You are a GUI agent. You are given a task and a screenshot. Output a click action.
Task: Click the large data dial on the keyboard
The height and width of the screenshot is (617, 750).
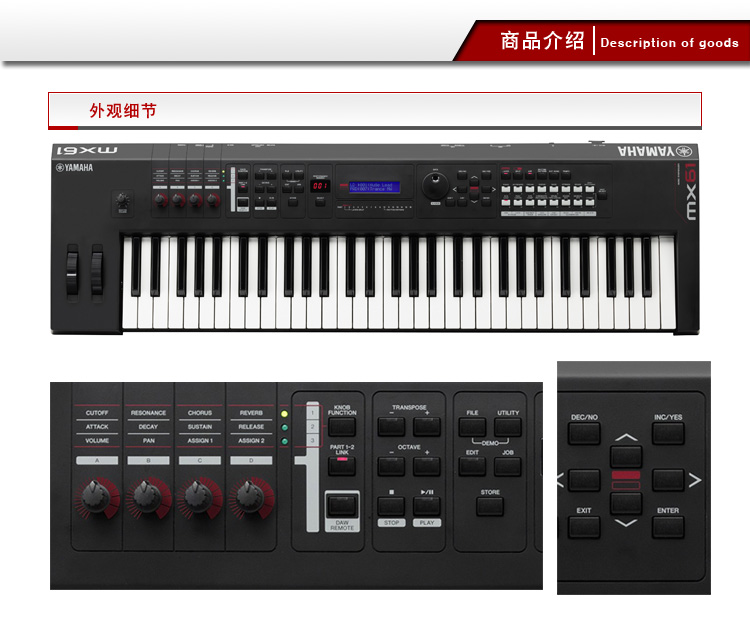[435, 185]
